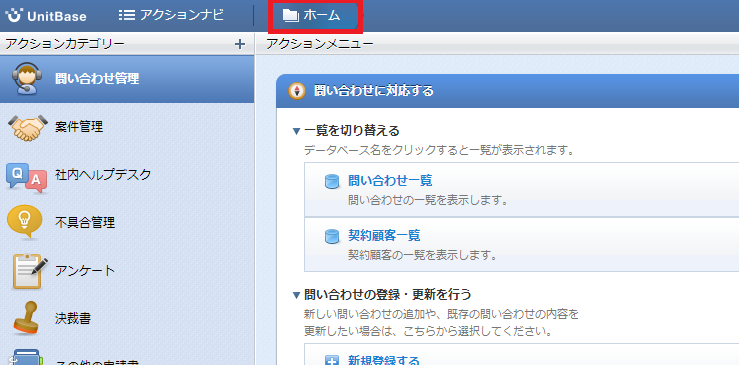Image resolution: width=739 pixels, height=365 pixels.
Task: Click the 決裁書 stamp icon
Action: coord(25,318)
